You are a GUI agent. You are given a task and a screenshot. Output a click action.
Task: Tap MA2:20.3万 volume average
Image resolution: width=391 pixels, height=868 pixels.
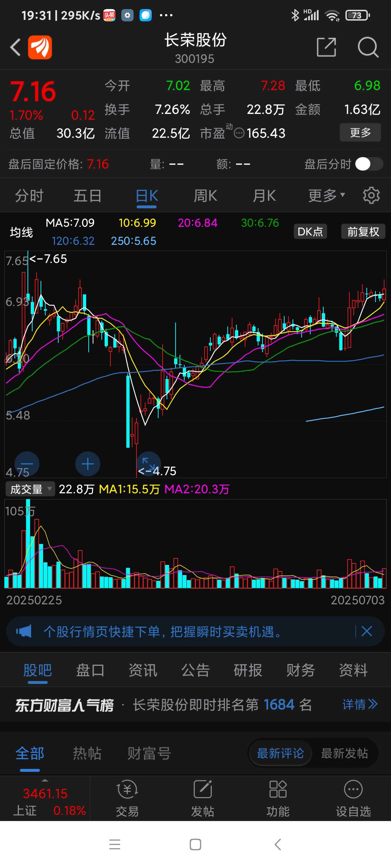[197, 489]
